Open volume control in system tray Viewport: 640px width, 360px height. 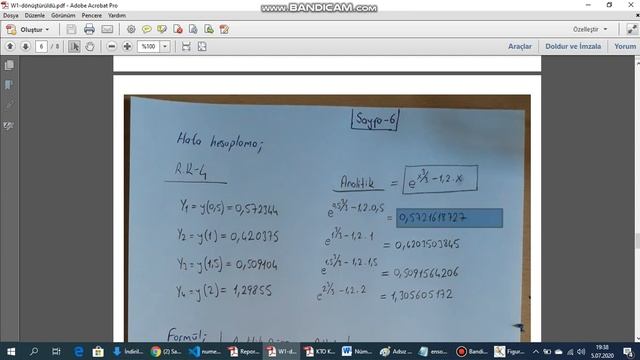point(581,351)
